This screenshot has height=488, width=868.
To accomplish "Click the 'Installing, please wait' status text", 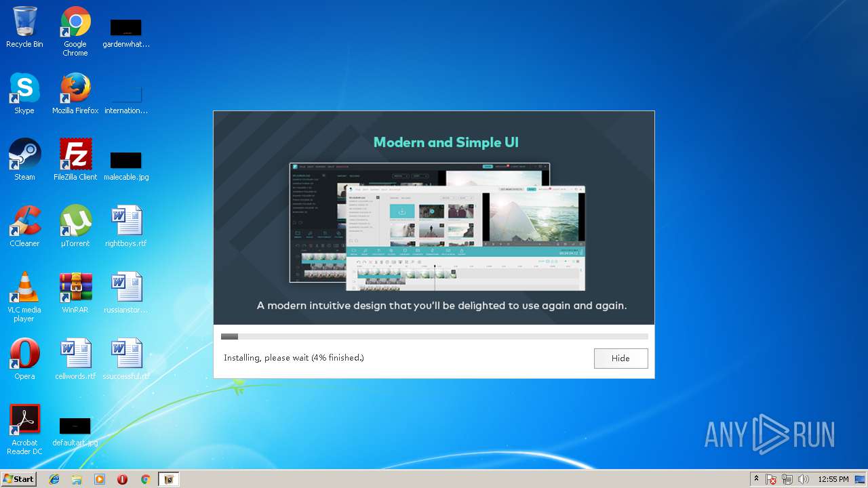I will (x=294, y=357).
